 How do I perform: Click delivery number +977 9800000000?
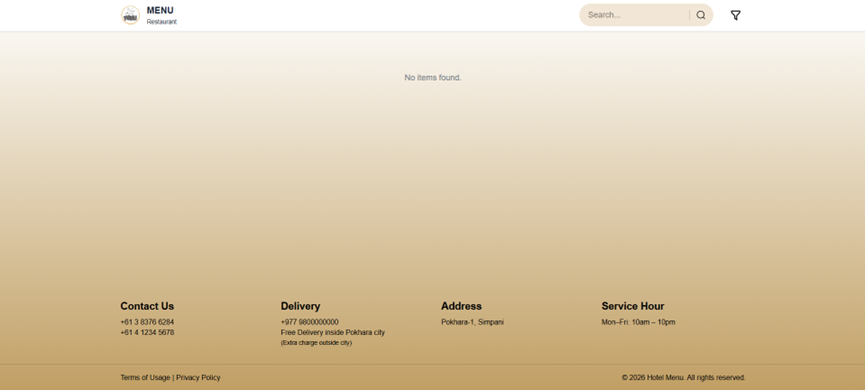309,322
